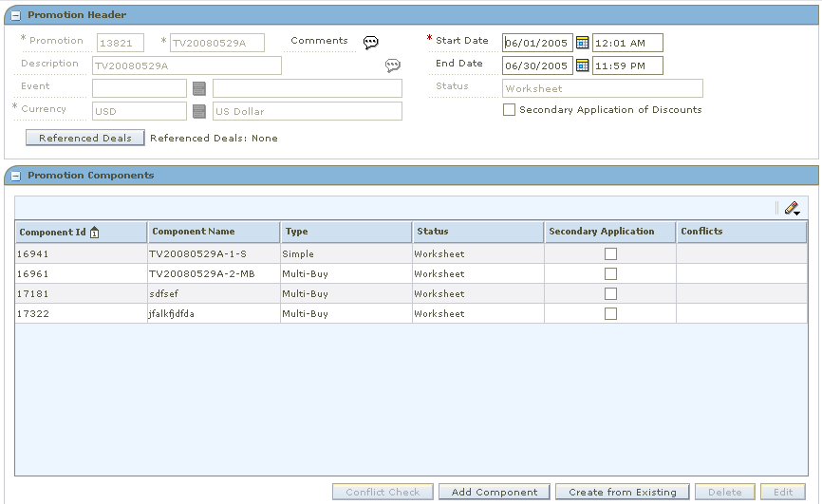822x504 pixels.
Task: Click the Component Id column header
Action: [x=82, y=232]
